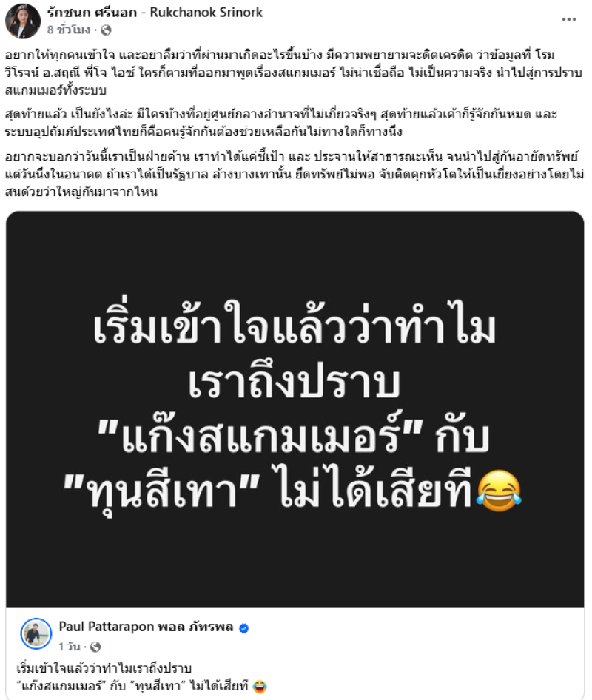Viewport: 592px width, 700px height.
Task: Click the first paragraph starting อยากให้ทุกคนเข้าใจ
Action: click(294, 73)
